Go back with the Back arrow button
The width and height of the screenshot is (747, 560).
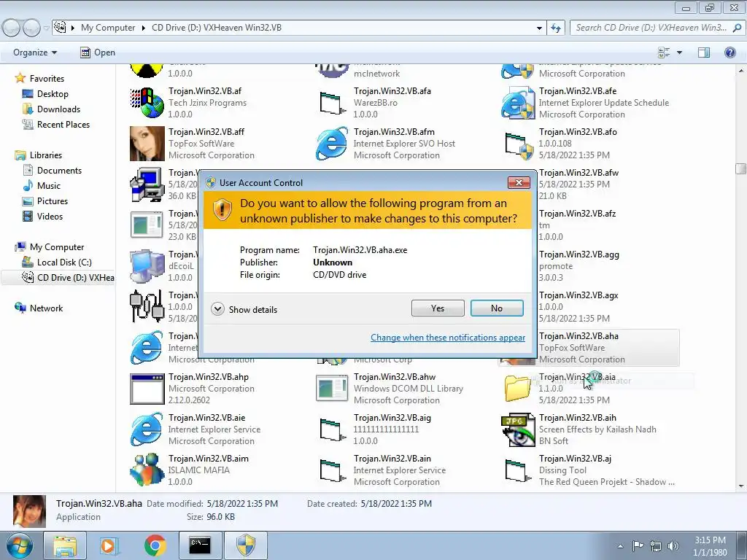[x=12, y=28]
